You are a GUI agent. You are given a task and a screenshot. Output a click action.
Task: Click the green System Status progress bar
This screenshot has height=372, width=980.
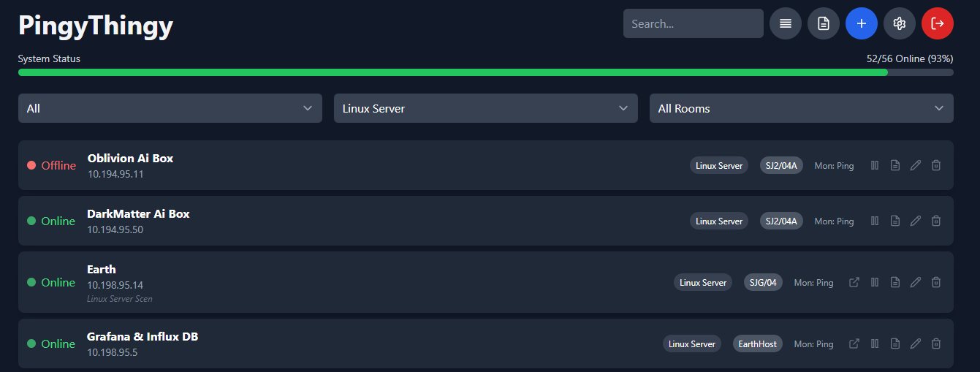(x=453, y=72)
